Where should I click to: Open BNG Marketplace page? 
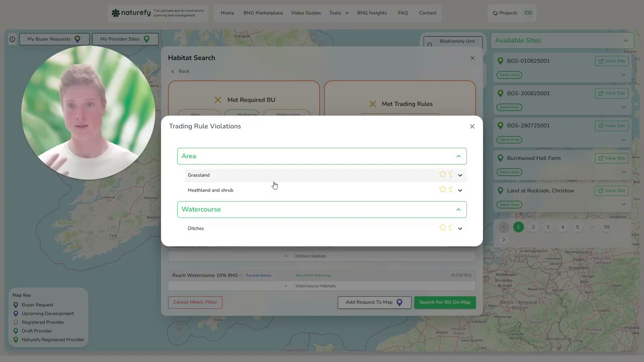(263, 13)
